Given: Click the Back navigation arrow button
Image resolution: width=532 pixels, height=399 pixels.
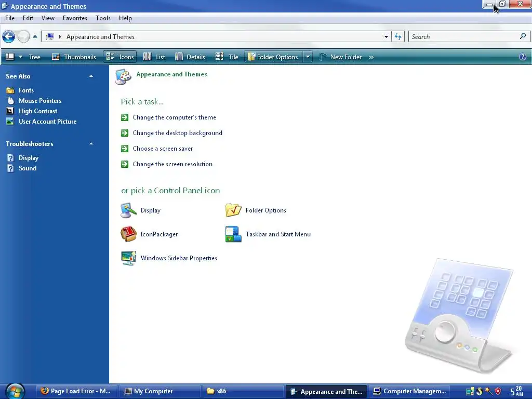Looking at the screenshot, I should click(8, 36).
